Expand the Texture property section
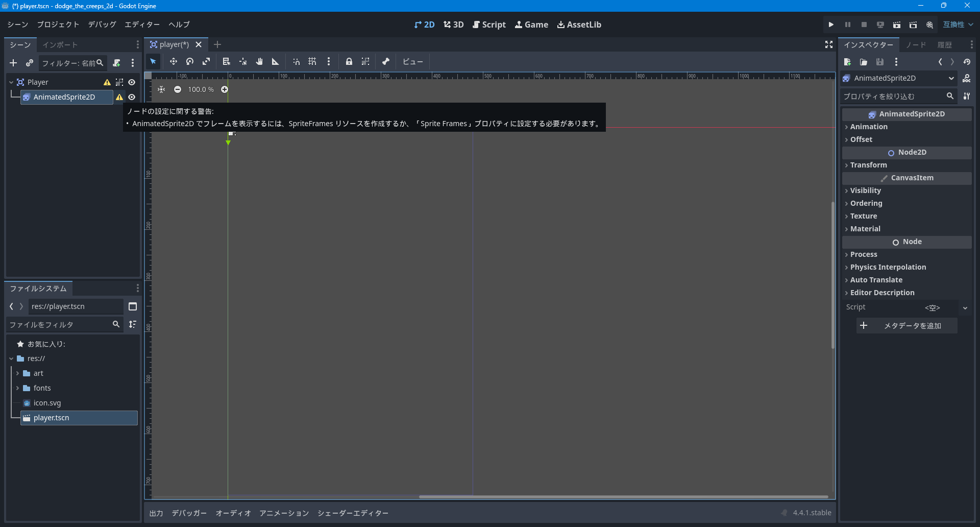This screenshot has height=527, width=980. point(907,216)
